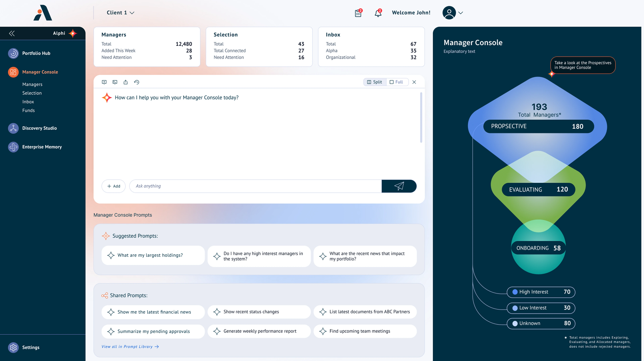
Task: Select the Low Interest filter pill
Action: point(541,308)
